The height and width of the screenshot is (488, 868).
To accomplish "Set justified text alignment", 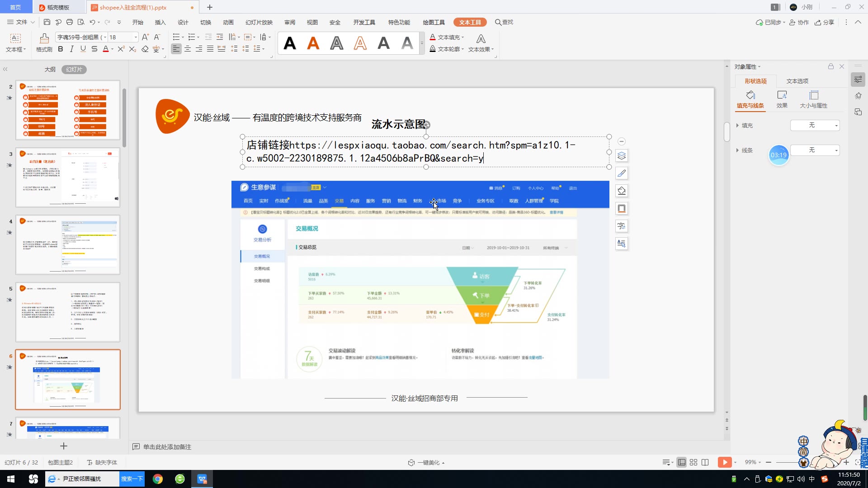I will click(210, 49).
